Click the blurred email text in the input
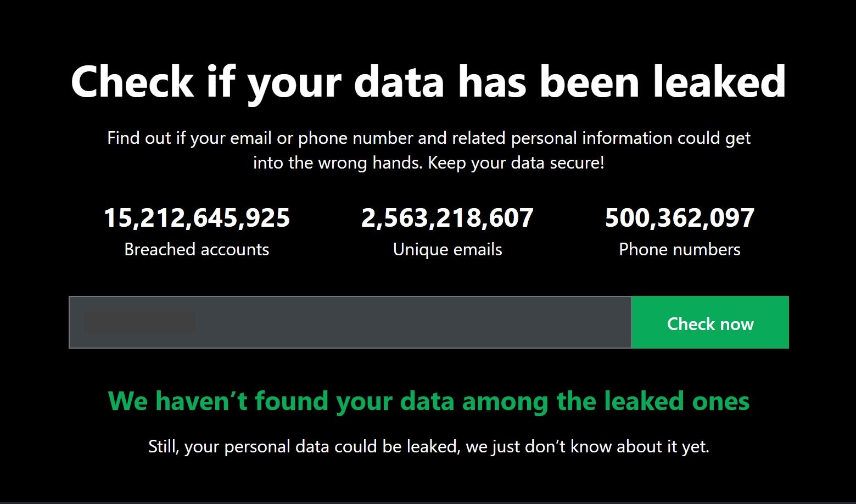The width and height of the screenshot is (856, 504). [x=139, y=322]
